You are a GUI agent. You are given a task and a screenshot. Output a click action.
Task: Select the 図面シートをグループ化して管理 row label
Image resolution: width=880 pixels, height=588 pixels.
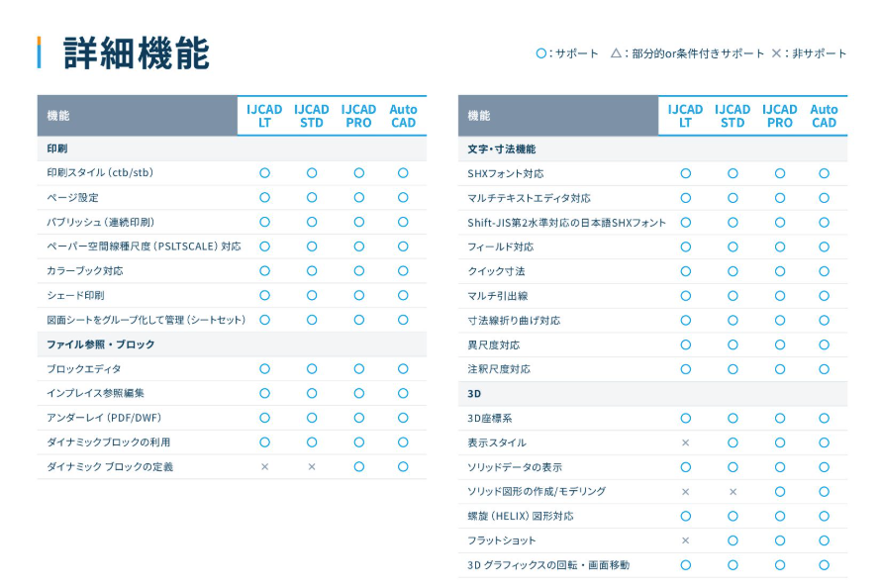pyautogui.click(x=146, y=320)
